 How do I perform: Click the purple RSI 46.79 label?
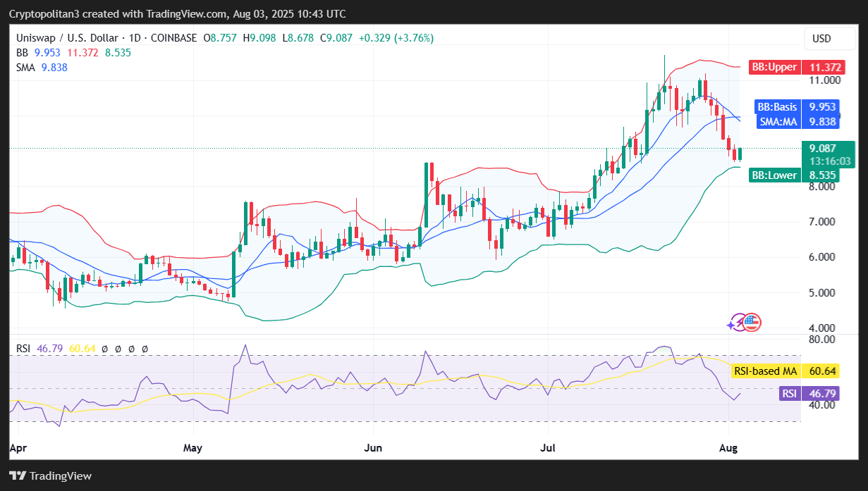point(809,393)
